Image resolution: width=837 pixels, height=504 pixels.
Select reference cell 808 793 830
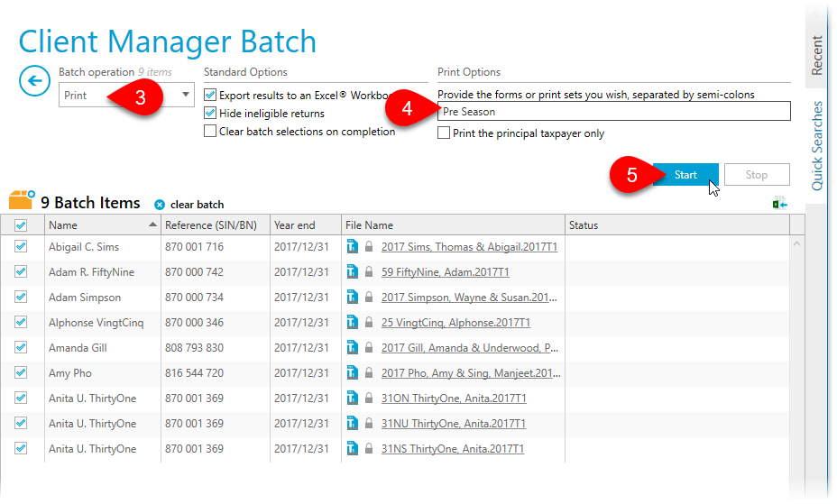pyautogui.click(x=194, y=348)
